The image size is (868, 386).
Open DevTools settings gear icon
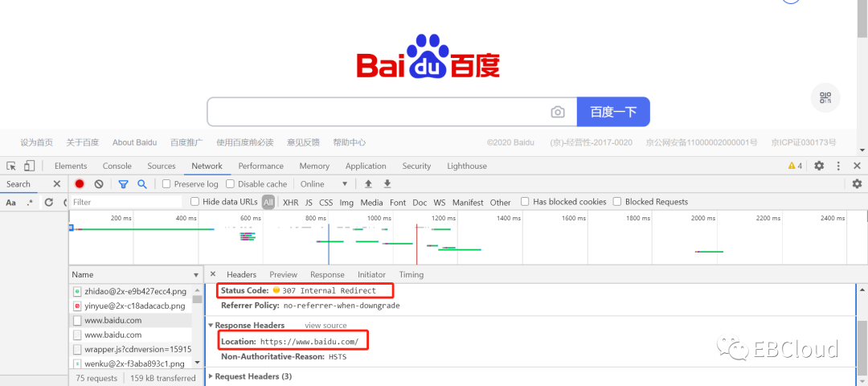tap(819, 166)
